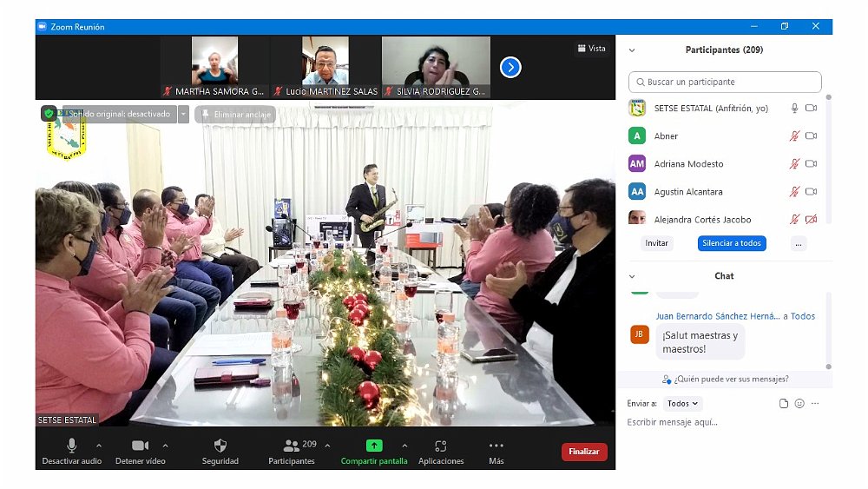Click the green encryption shield icon
The width and height of the screenshot is (868, 489).
click(49, 114)
